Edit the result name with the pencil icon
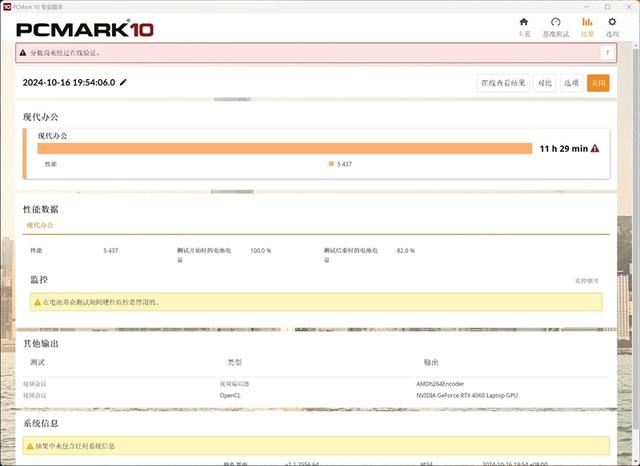Image resolution: width=640 pixels, height=466 pixels. pos(123,82)
